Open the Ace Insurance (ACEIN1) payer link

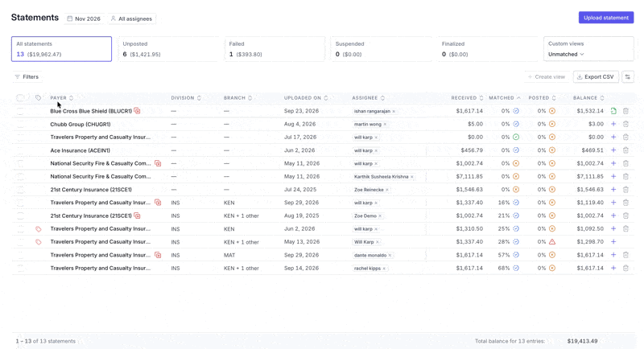(80, 150)
